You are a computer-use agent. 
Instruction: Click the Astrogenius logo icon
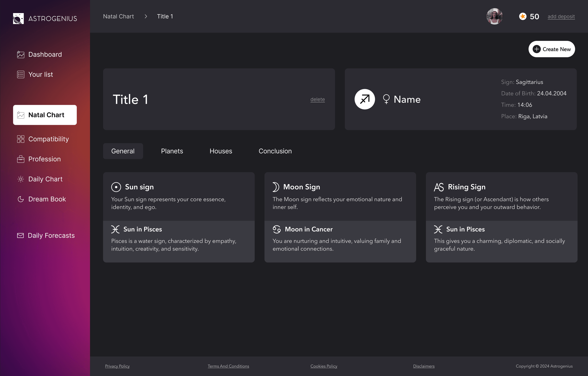(x=18, y=19)
